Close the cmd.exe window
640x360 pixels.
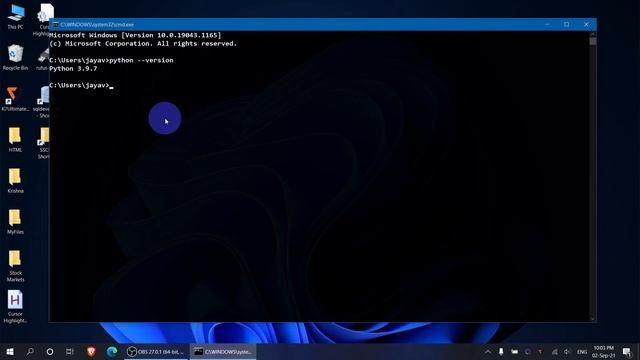[586, 24]
